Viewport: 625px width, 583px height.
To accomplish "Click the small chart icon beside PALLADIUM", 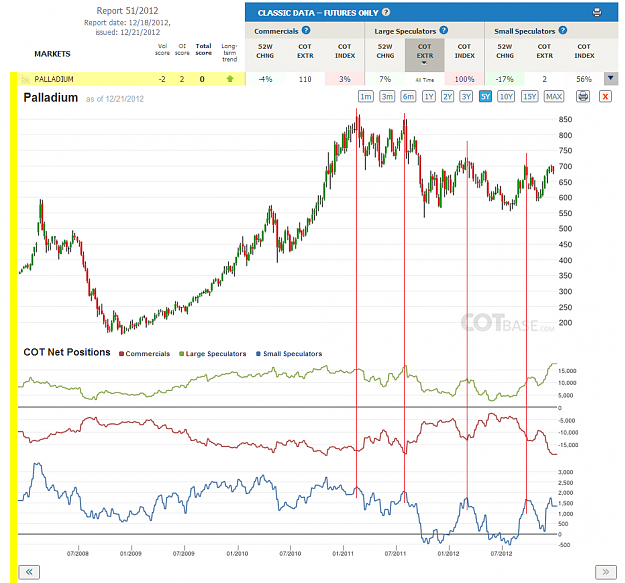I will (x=26, y=79).
